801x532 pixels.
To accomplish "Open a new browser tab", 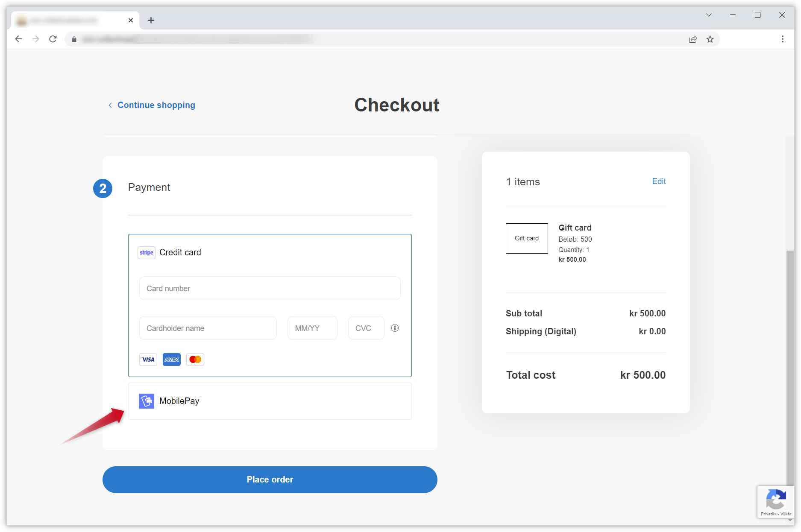I will click(x=151, y=20).
